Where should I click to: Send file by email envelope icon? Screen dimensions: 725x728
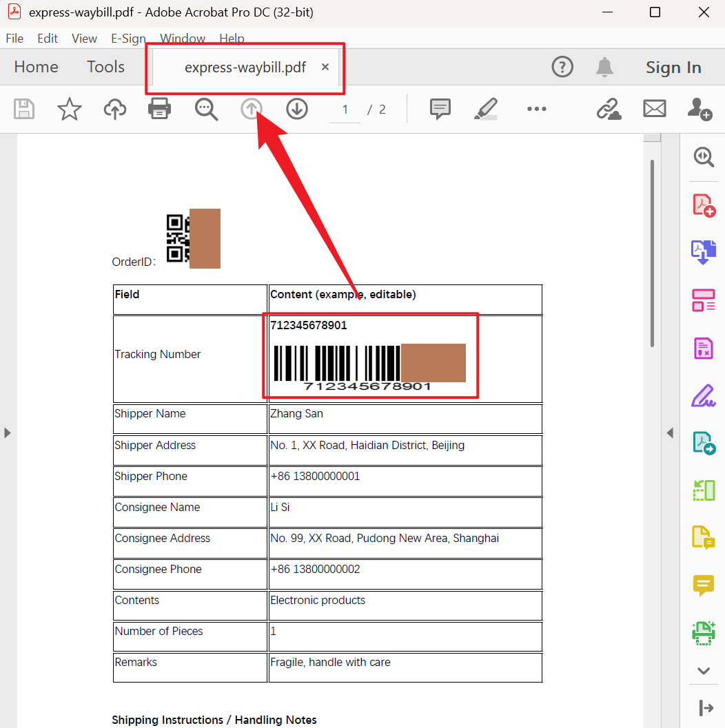point(654,109)
